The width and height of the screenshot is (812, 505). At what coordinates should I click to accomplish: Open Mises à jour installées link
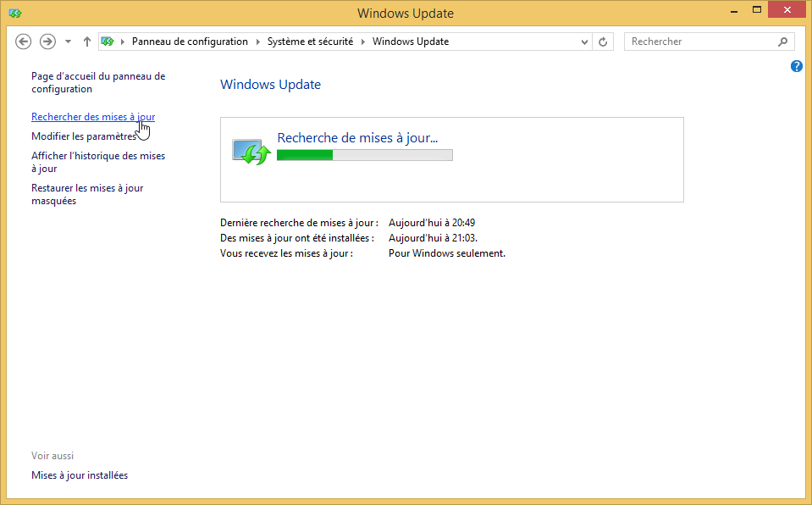pyautogui.click(x=80, y=475)
